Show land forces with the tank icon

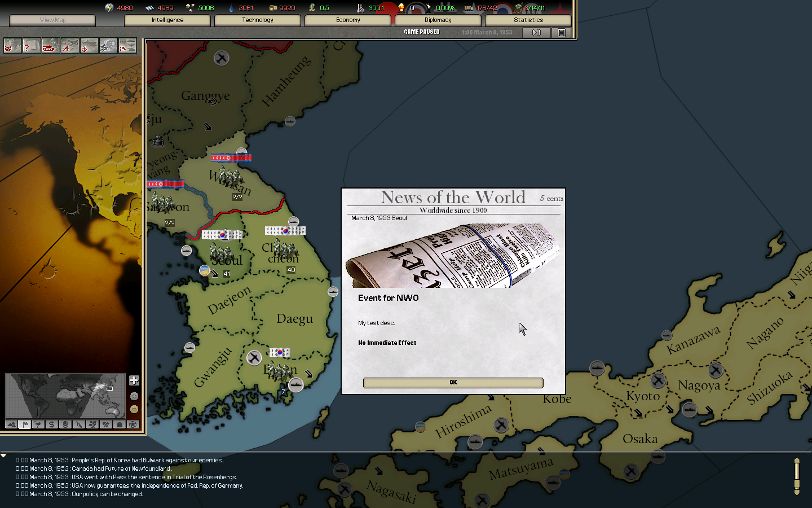point(51,46)
